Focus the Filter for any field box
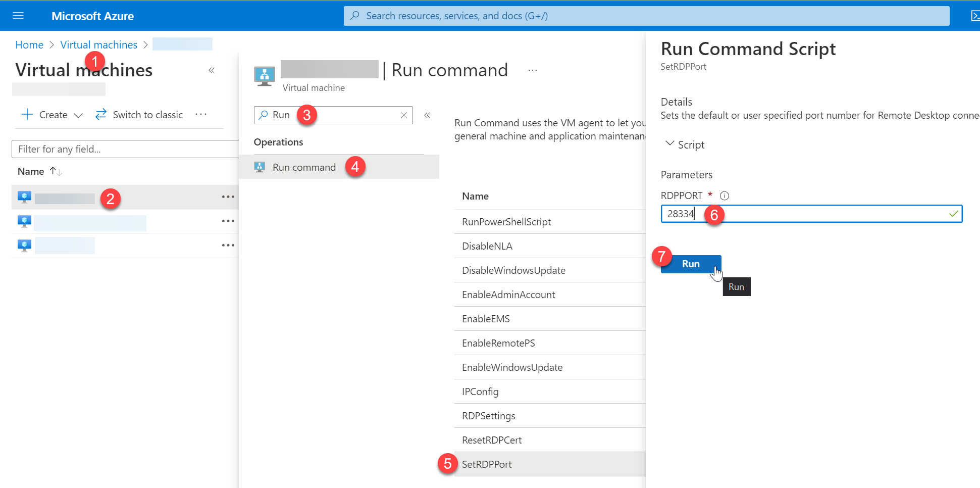The image size is (980, 488). click(125, 149)
